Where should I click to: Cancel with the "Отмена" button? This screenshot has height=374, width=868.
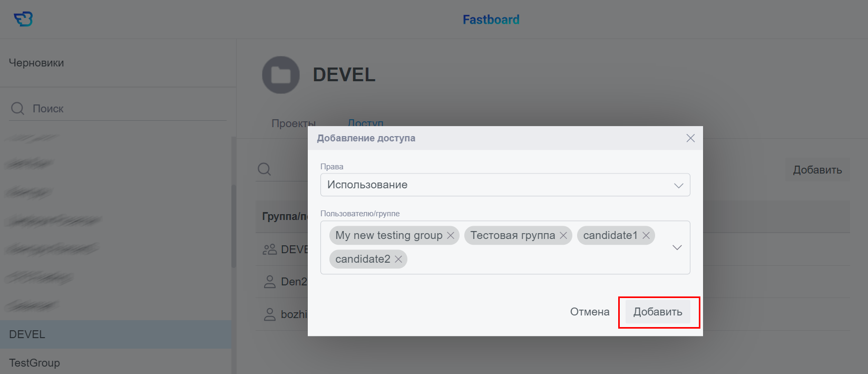[590, 312]
